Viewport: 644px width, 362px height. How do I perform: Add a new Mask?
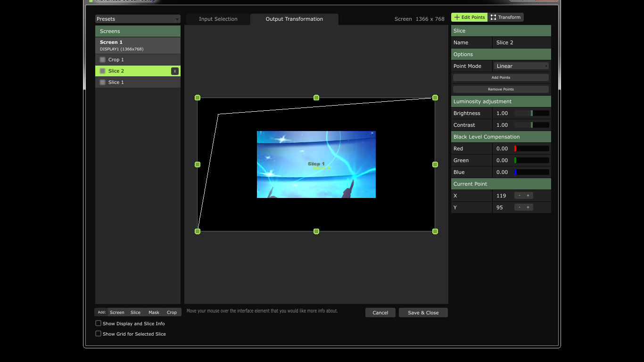click(x=154, y=313)
